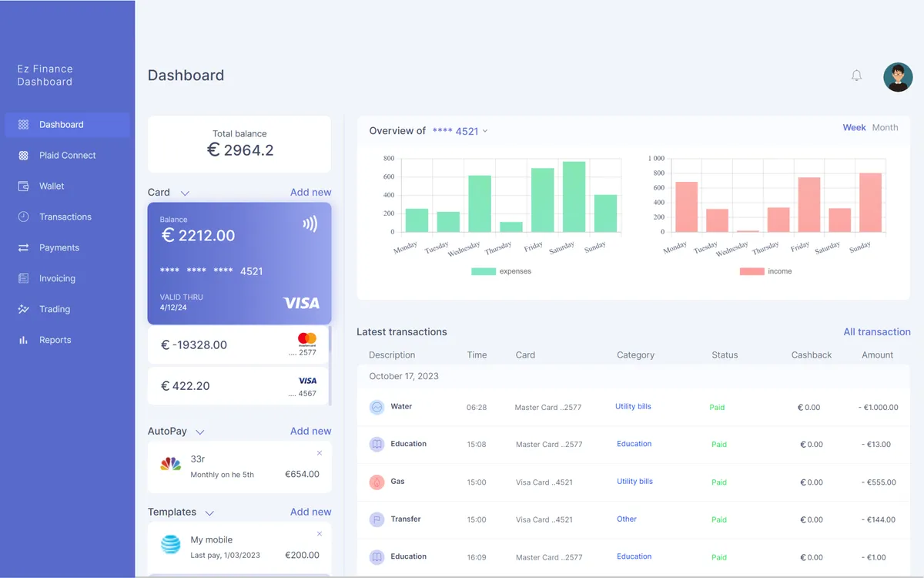Click Add new next to AutoPay

310,431
